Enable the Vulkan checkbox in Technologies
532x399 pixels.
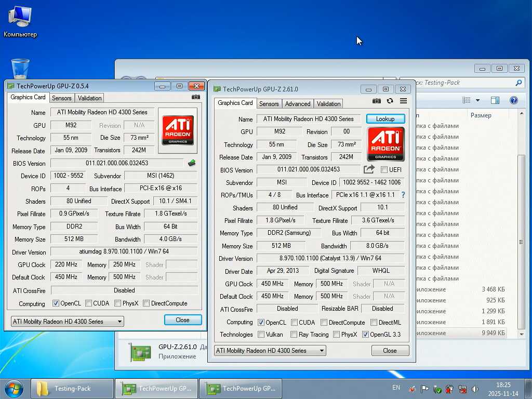pyautogui.click(x=261, y=335)
